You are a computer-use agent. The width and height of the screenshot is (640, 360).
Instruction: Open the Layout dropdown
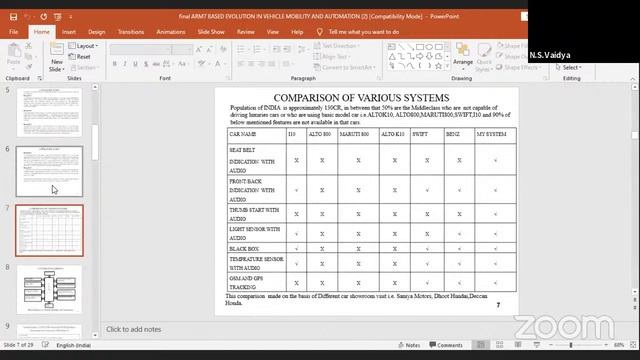pyautogui.click(x=83, y=46)
